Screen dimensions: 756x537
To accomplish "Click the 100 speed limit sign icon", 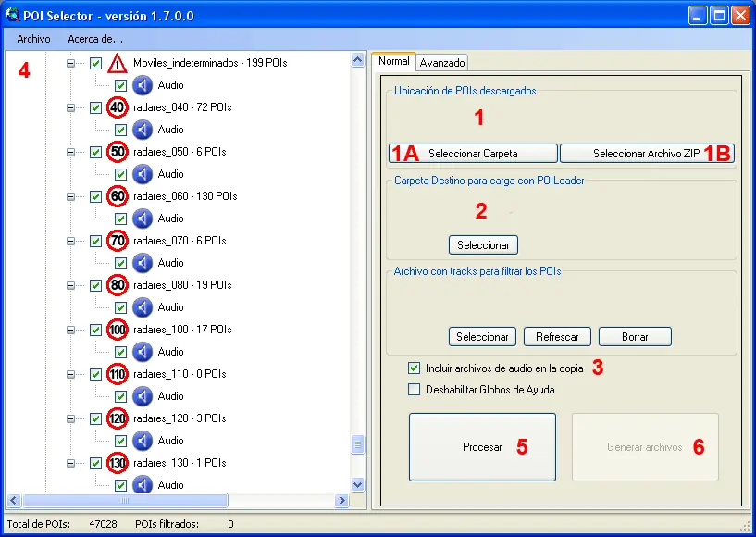I will (x=118, y=330).
